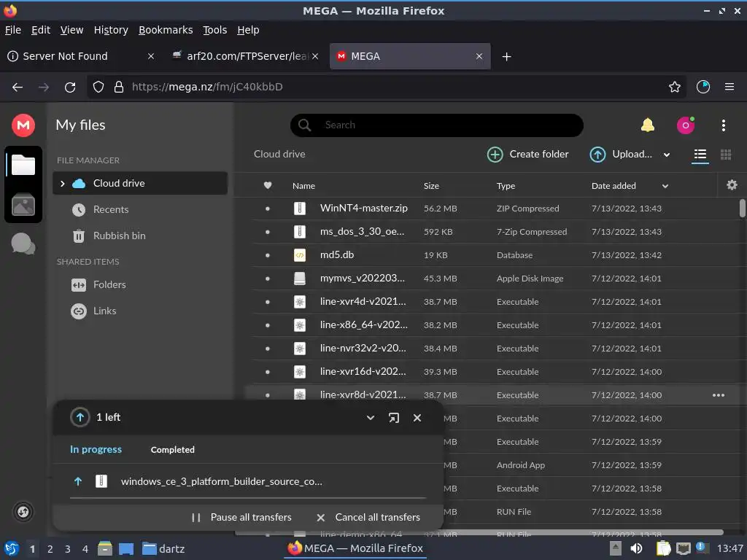Sort by Type column header
Screen dimensions: 747x560
(x=506, y=186)
